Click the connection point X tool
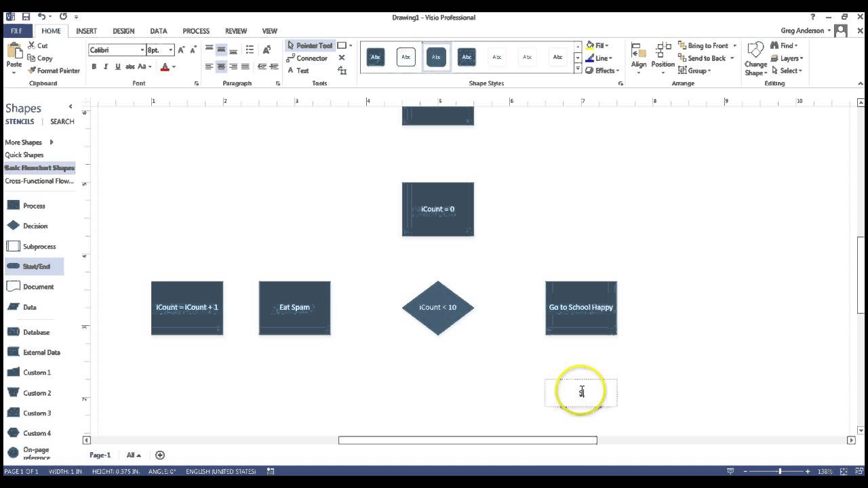The width and height of the screenshot is (868, 488). 342,58
